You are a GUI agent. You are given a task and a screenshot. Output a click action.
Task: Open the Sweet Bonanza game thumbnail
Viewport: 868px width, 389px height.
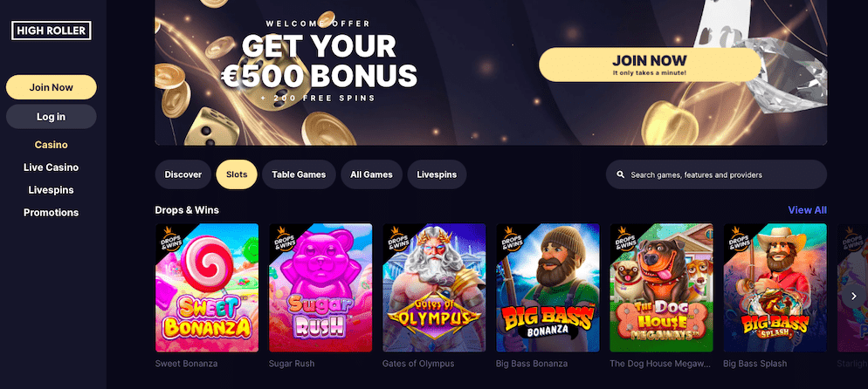coord(206,287)
